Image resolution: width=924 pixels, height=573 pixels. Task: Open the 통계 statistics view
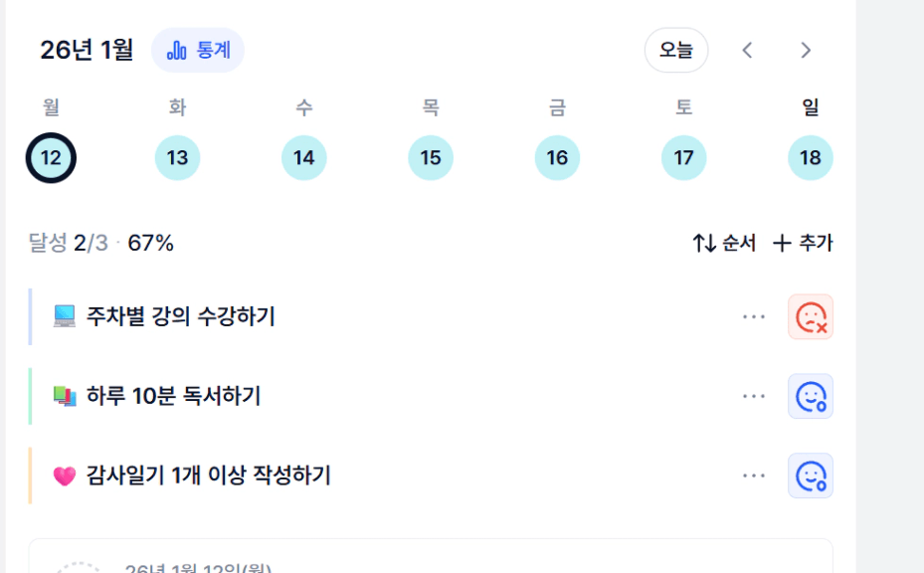[198, 50]
